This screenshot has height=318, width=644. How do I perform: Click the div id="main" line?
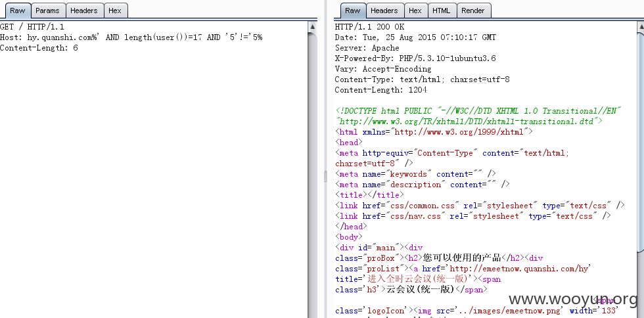pyautogui.click(x=379, y=248)
